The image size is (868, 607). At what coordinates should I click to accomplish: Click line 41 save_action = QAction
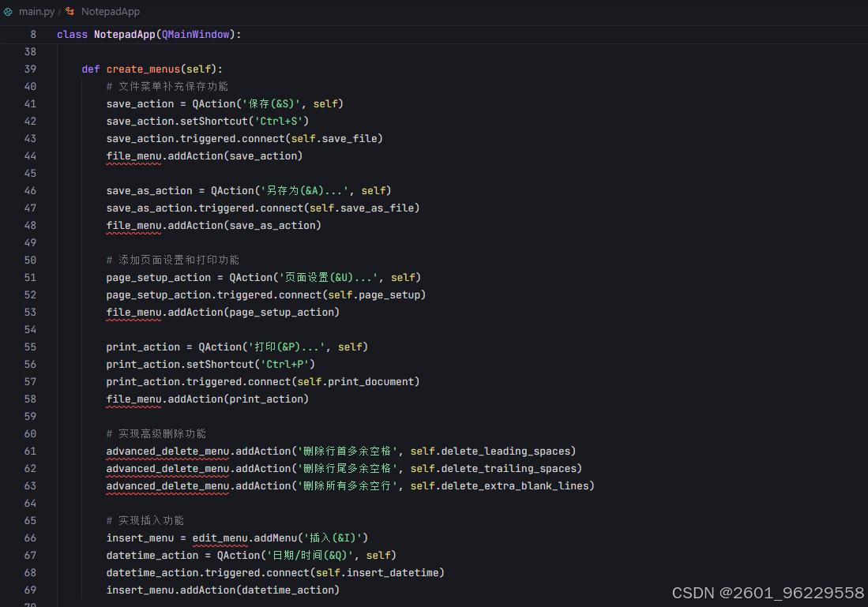[x=225, y=104]
